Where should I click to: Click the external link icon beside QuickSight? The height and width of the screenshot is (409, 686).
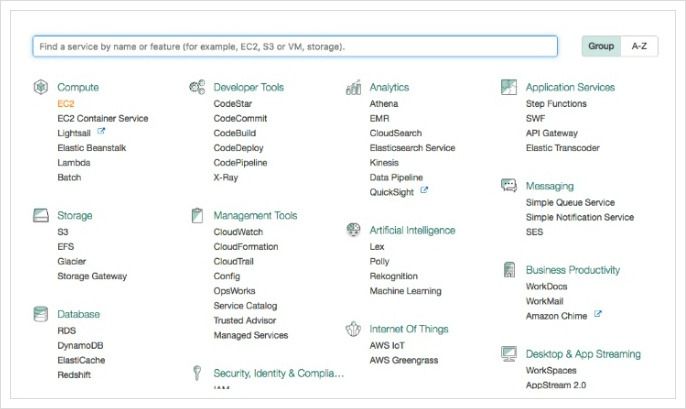pos(424,190)
